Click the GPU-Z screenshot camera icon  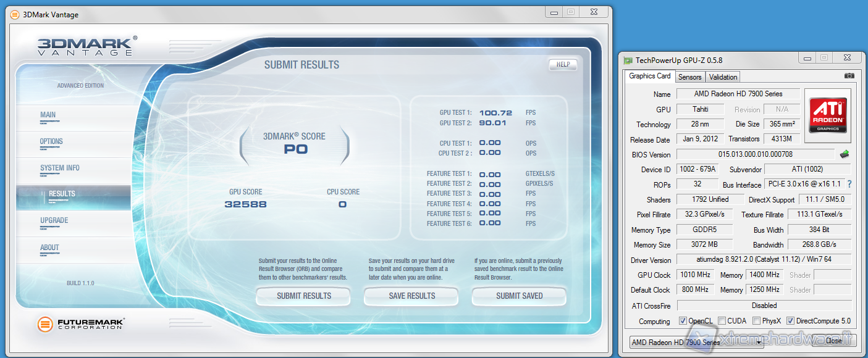pos(849,76)
